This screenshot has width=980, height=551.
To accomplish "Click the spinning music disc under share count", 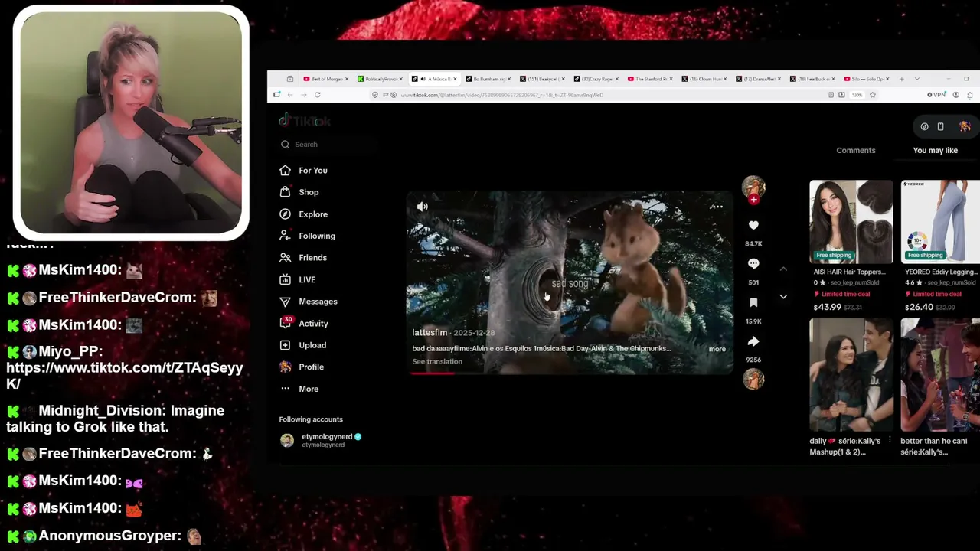I will 753,379.
